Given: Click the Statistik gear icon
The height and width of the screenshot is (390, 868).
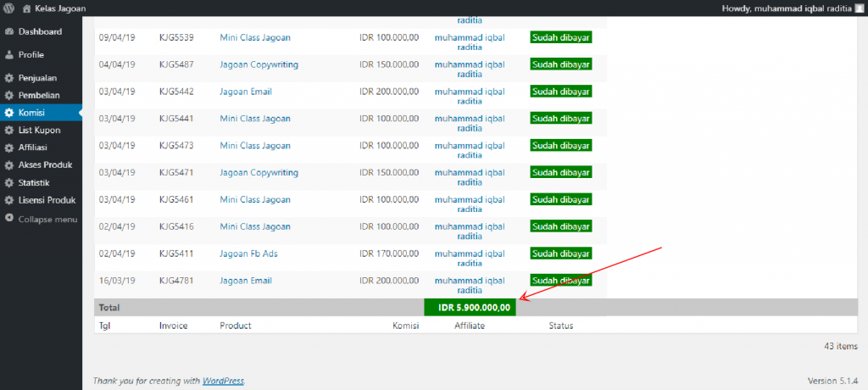Looking at the screenshot, I should (8, 183).
